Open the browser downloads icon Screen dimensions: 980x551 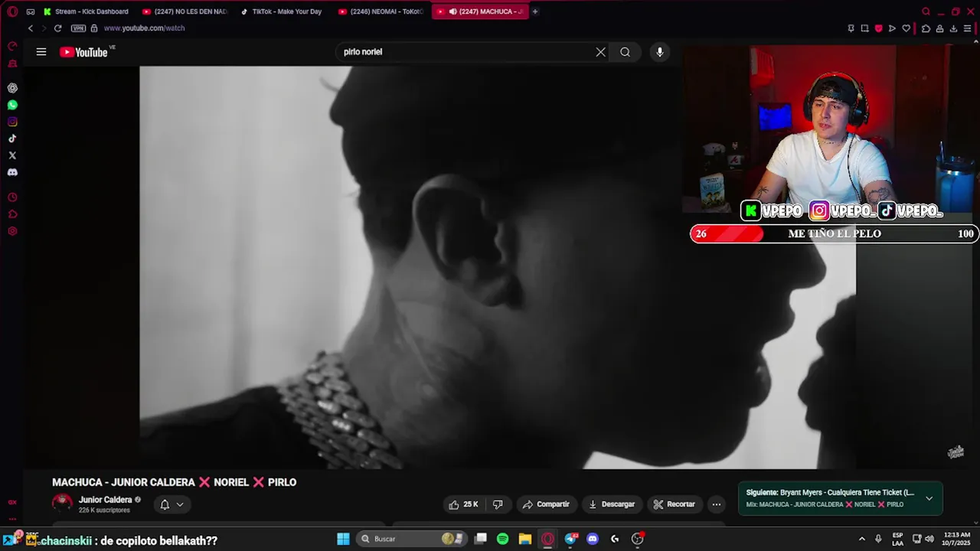coord(953,28)
